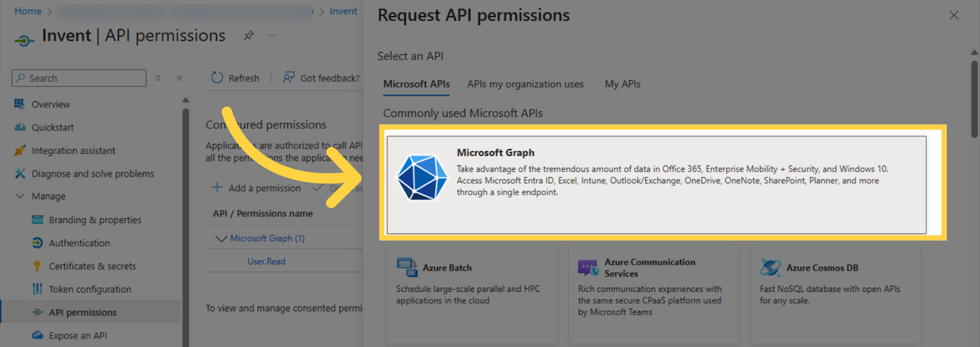Open the ellipsis more options menu
Image resolution: width=980 pixels, height=347 pixels.
272,36
